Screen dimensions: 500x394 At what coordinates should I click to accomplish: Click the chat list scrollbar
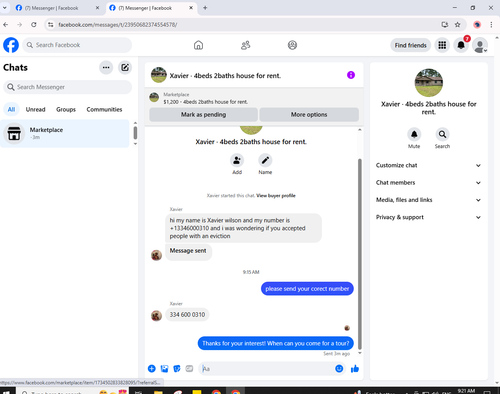pos(135,132)
